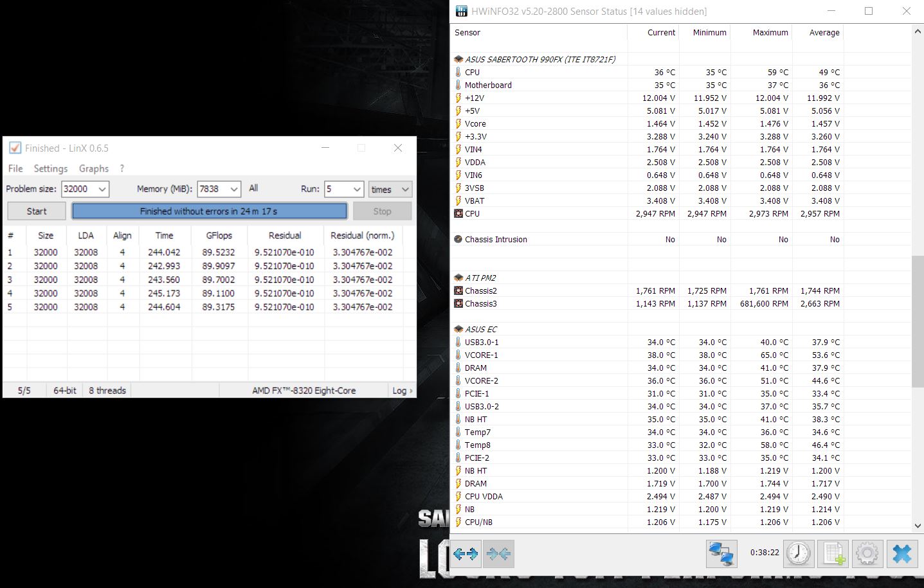The width and height of the screenshot is (924, 588).
Task: Click the thermometer icon beside USB3.0-1
Action: (458, 342)
